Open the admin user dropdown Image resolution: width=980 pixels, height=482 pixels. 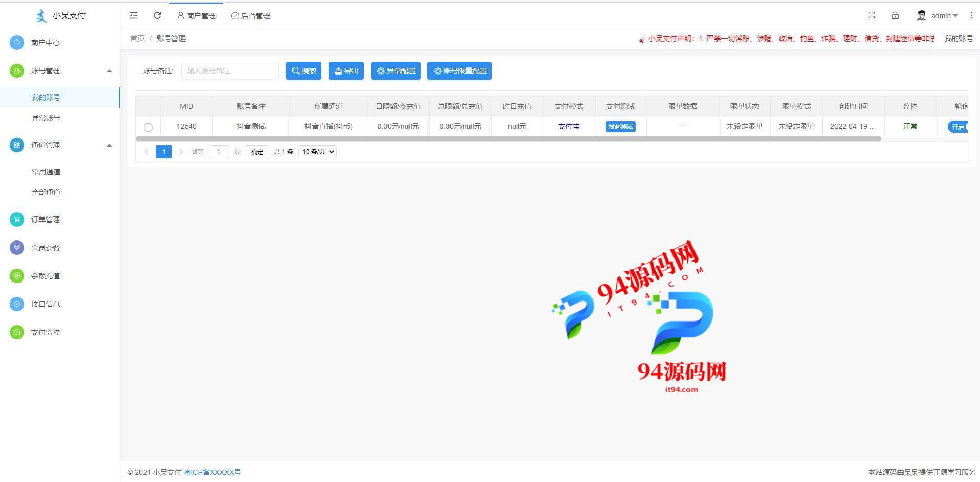(944, 16)
